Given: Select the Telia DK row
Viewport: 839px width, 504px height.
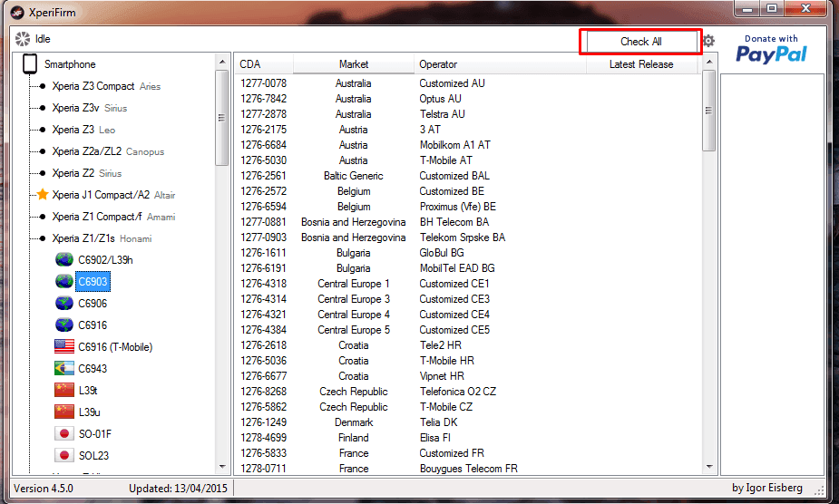Looking at the screenshot, I should (468, 422).
